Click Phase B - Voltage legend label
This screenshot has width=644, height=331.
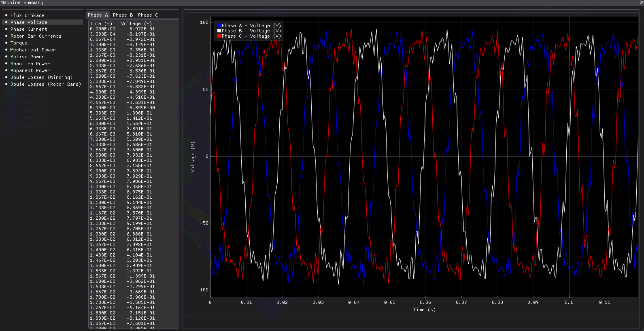251,31
